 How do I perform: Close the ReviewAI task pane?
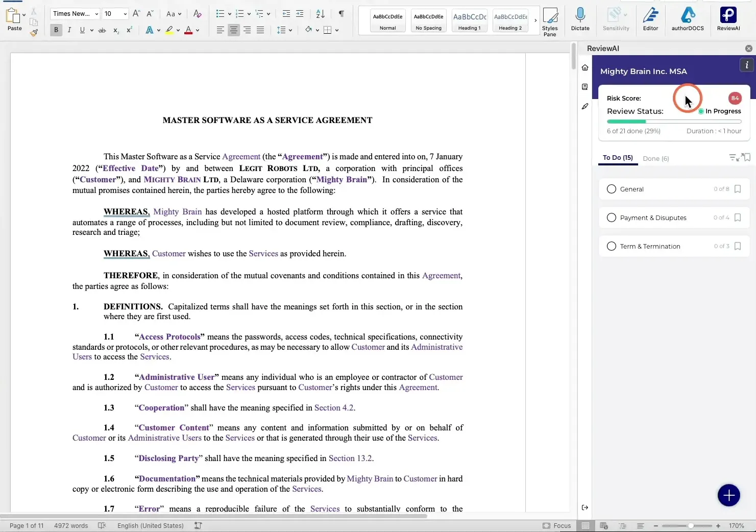[x=748, y=49]
